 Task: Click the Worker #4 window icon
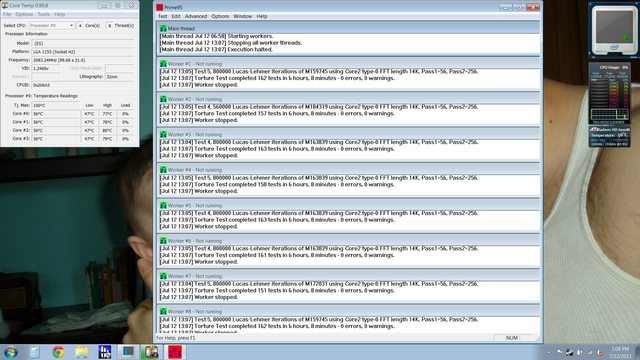coord(163,170)
